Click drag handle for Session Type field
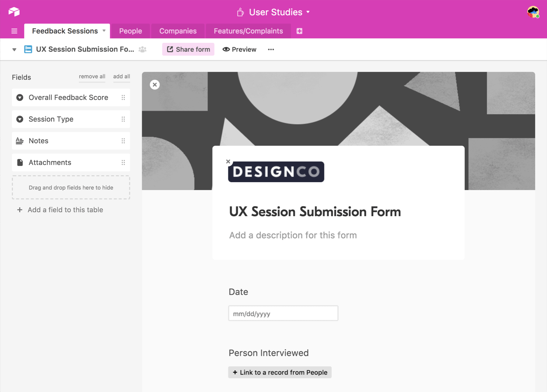This screenshot has width=547, height=392. [x=123, y=119]
